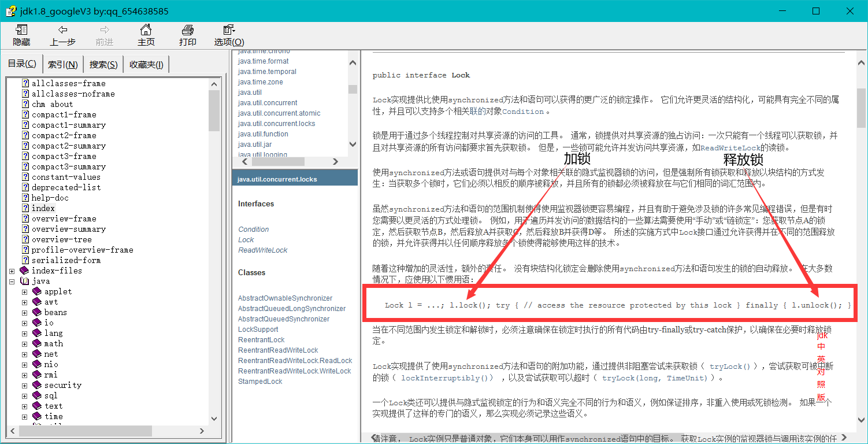The height and width of the screenshot is (444, 868).
Task: Select the profile-overview-frame tree item
Action: pos(82,250)
